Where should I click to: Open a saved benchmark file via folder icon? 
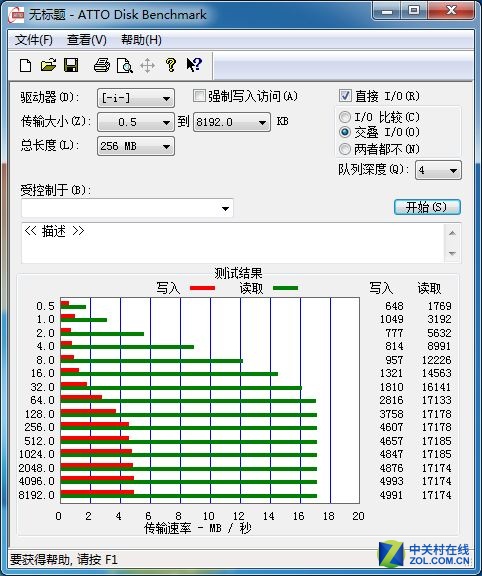pos(48,65)
